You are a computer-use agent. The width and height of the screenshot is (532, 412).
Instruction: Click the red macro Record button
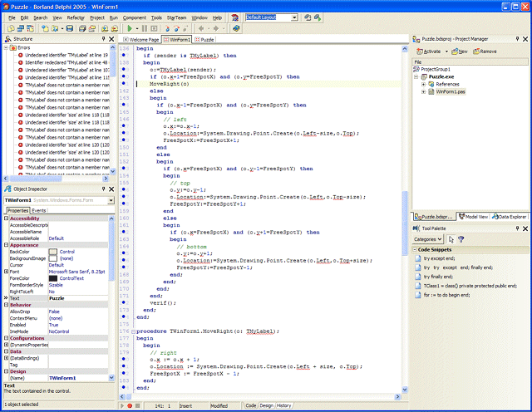[130, 405]
